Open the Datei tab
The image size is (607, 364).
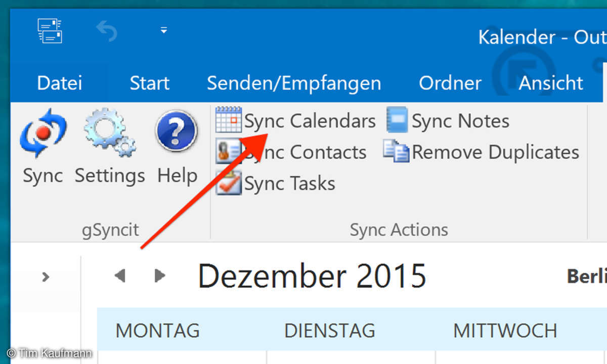point(59,83)
